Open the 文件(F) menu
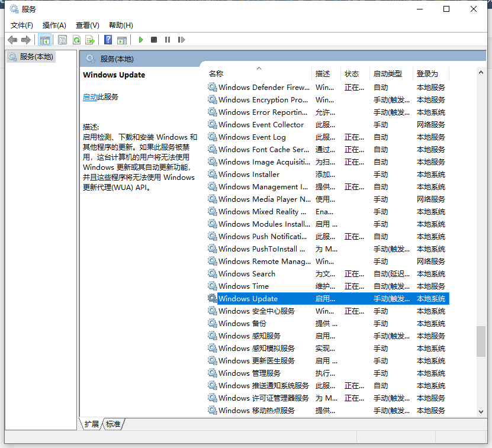Viewport: 492px width, 448px height. (x=22, y=25)
